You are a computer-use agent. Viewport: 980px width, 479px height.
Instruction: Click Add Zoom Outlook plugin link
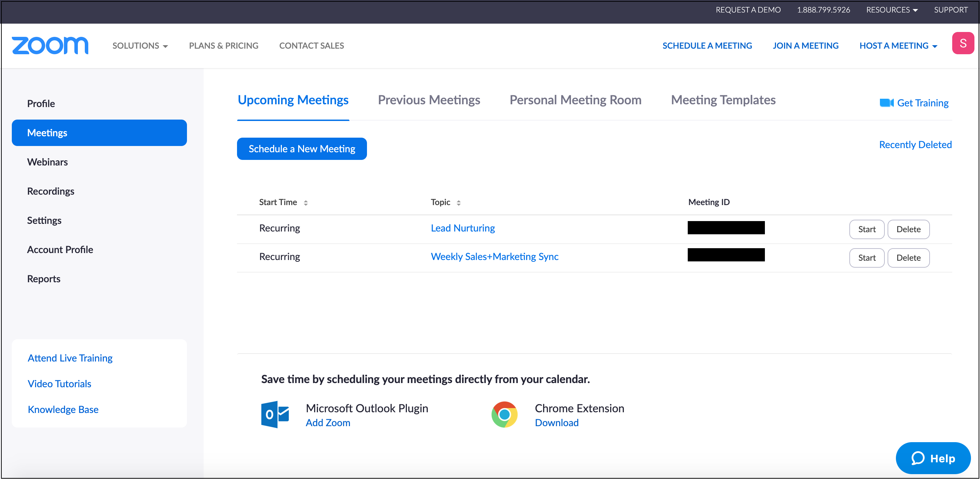pos(327,423)
